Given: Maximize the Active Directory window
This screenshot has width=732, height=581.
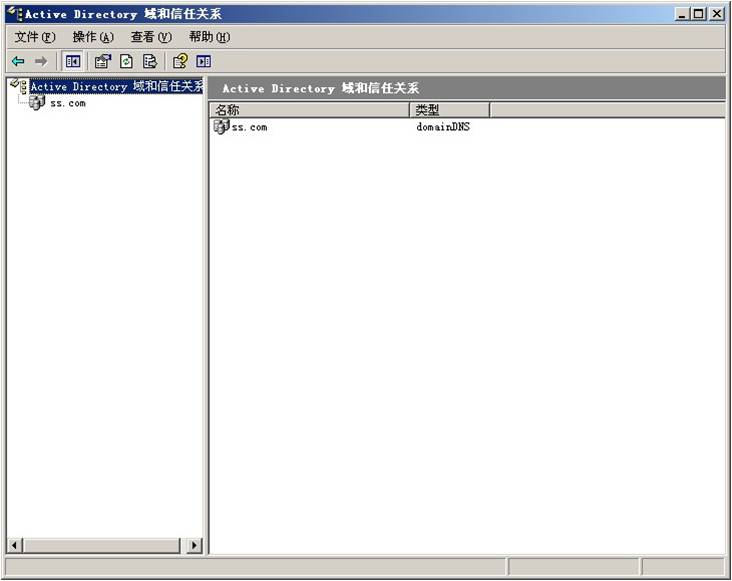Looking at the screenshot, I should [x=698, y=14].
